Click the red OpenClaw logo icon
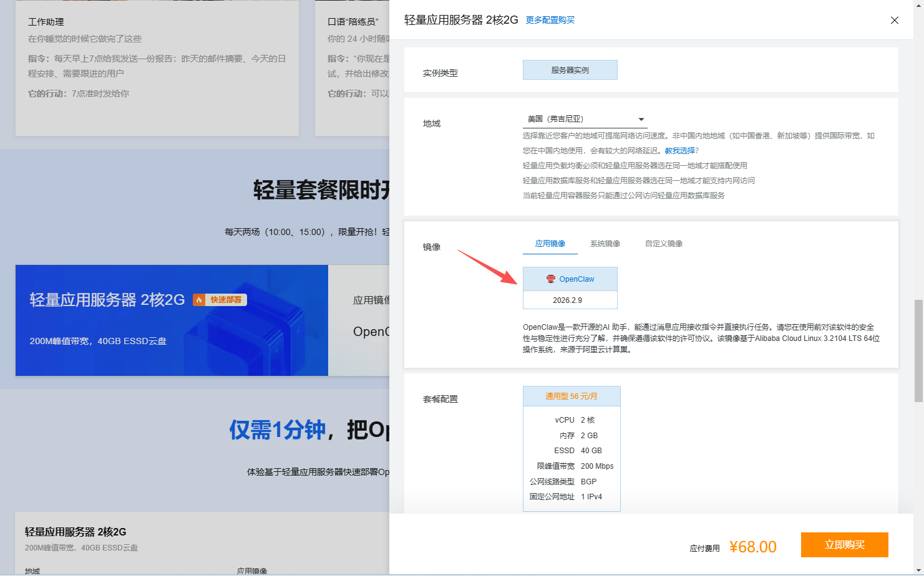Screen dimensions: 924x576 550,279
